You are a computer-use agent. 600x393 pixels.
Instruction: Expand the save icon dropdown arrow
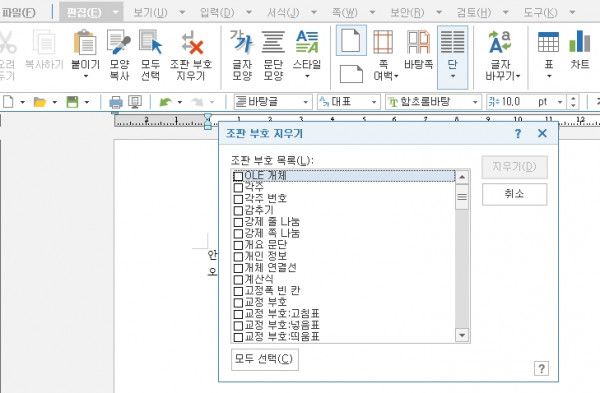click(x=87, y=102)
